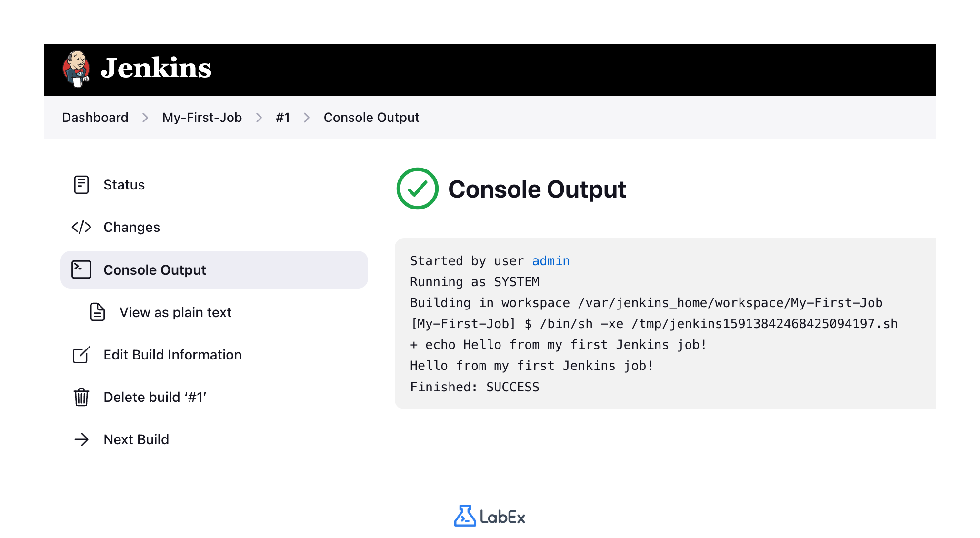This screenshot has height=538, width=980.
Task: Select the Console Output terminal icon
Action: point(81,269)
